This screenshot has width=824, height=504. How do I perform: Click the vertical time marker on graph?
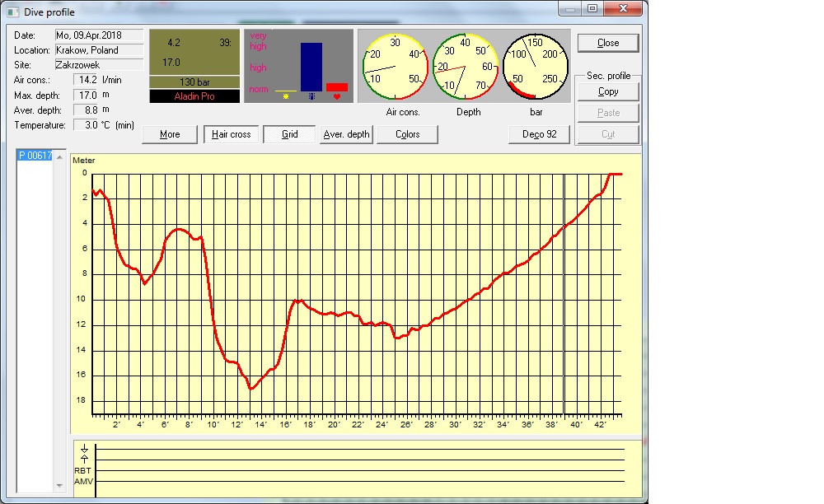pos(564,294)
